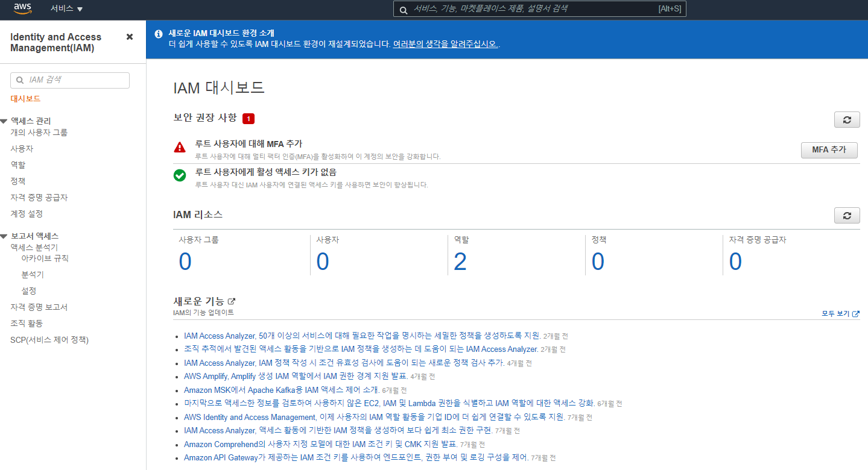Image resolution: width=868 pixels, height=470 pixels.
Task: Open 아카이브 규칙 in sidebar
Action: [45, 258]
